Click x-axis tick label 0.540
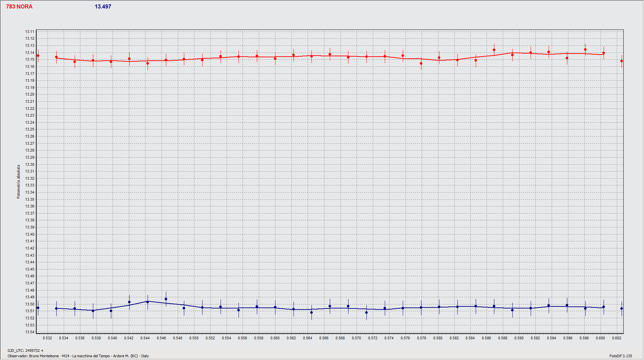Image resolution: width=644 pixels, height=360 pixels. (x=112, y=338)
